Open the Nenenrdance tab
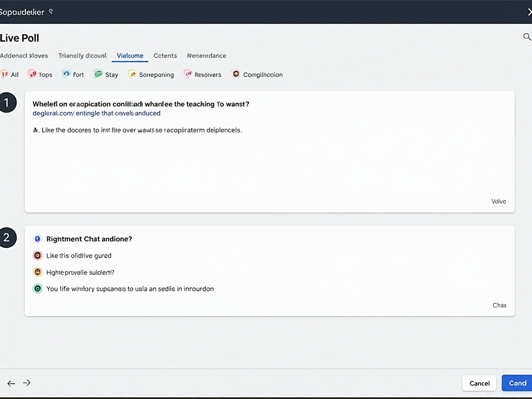Screen dimensions: 532x399 (206, 56)
